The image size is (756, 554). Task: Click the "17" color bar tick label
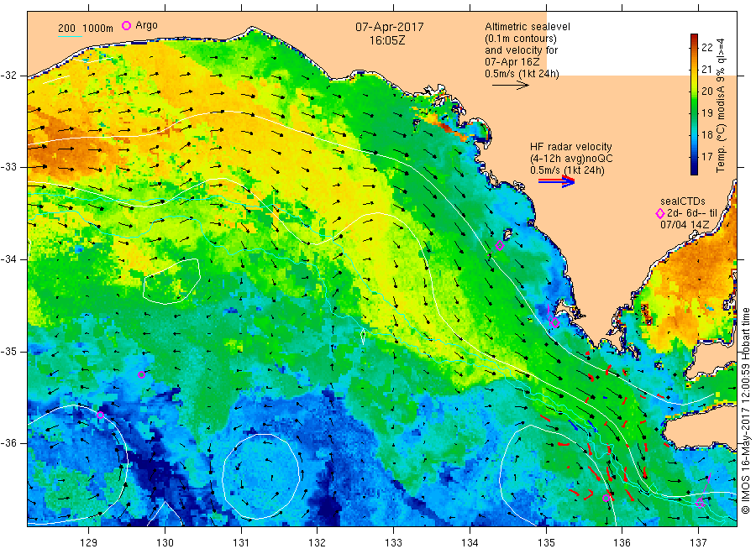pos(706,157)
